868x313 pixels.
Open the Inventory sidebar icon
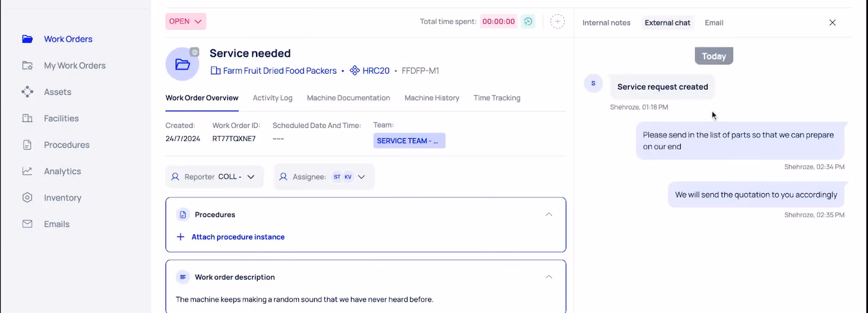(28, 197)
